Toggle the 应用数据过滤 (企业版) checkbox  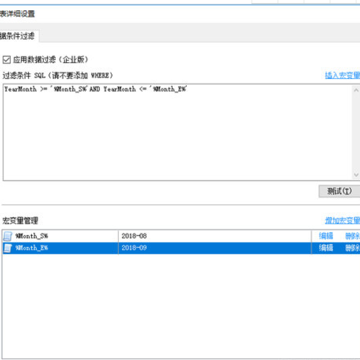point(7,60)
